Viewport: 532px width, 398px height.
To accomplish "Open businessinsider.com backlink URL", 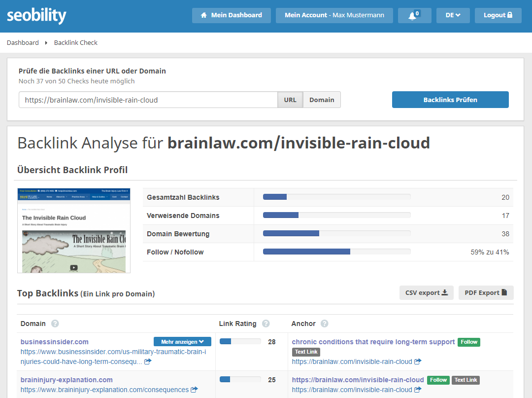I will pos(113,357).
